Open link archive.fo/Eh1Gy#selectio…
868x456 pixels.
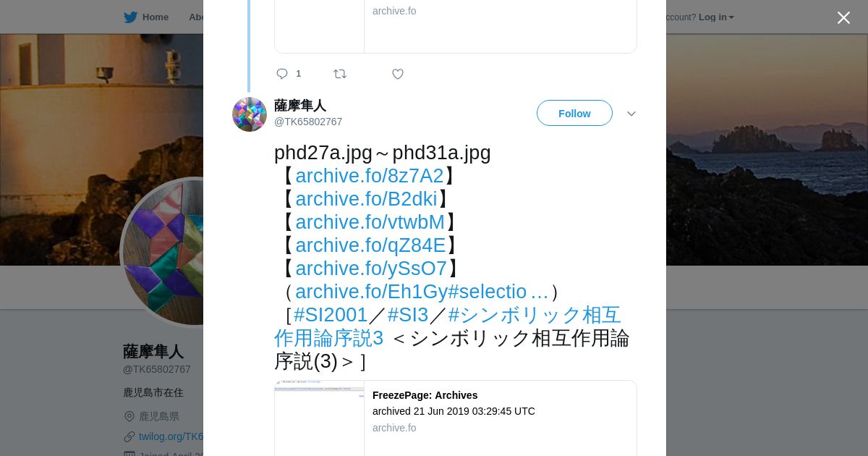coord(422,292)
